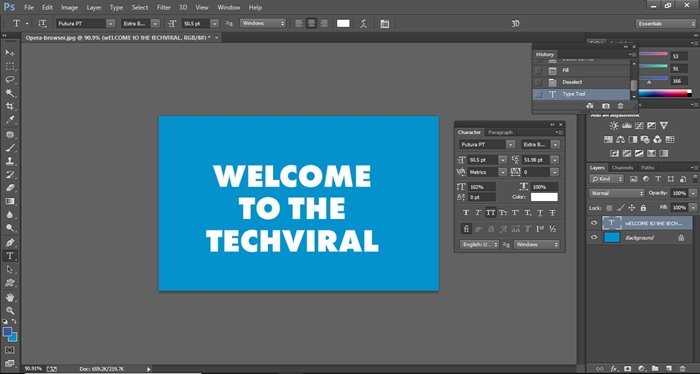Select the Lasso tool

(x=10, y=79)
